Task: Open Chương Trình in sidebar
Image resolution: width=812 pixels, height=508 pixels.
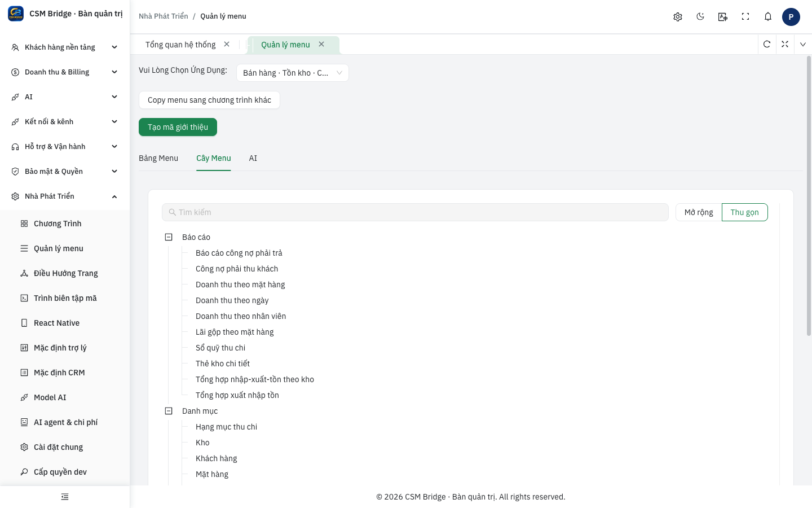Action: tap(65, 224)
